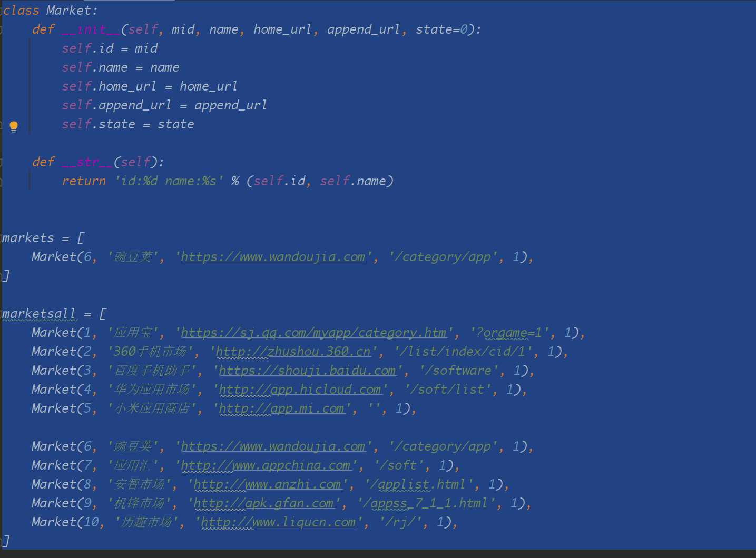Image resolution: width=756 pixels, height=558 pixels.
Task: Click the 'self.append_url = append_url' line
Action: pos(164,105)
